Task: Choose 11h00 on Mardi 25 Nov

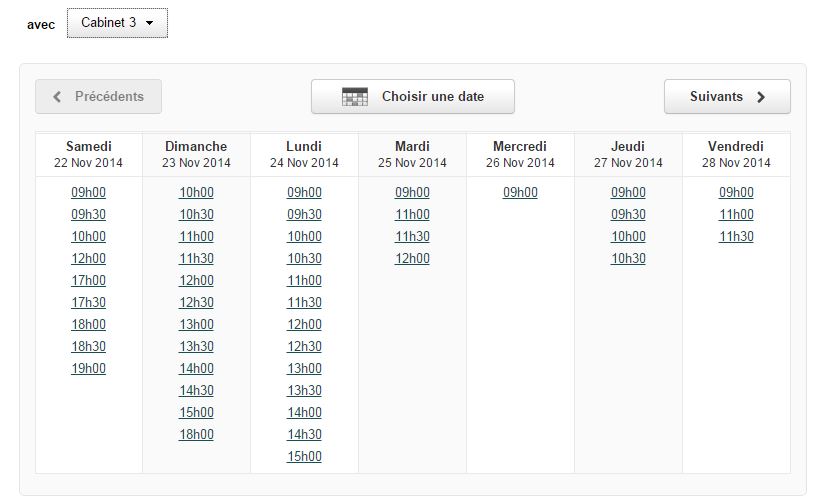Action: click(413, 214)
